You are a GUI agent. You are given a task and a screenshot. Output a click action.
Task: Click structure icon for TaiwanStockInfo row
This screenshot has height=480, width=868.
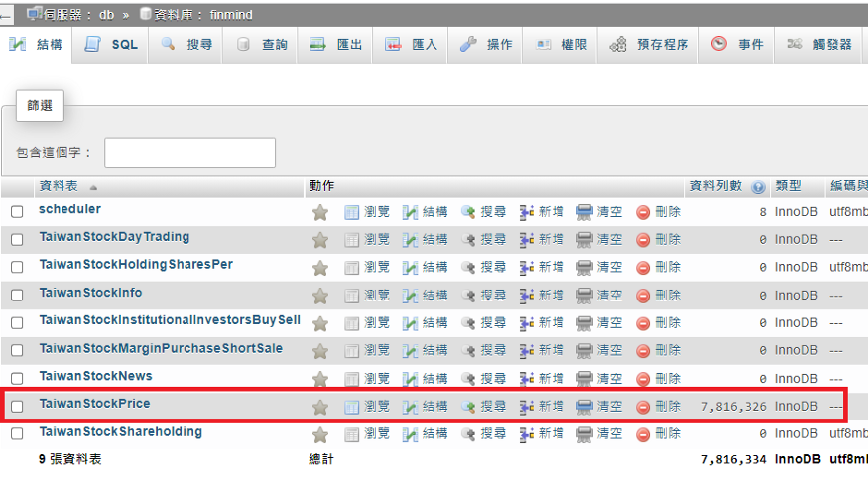[x=411, y=296]
